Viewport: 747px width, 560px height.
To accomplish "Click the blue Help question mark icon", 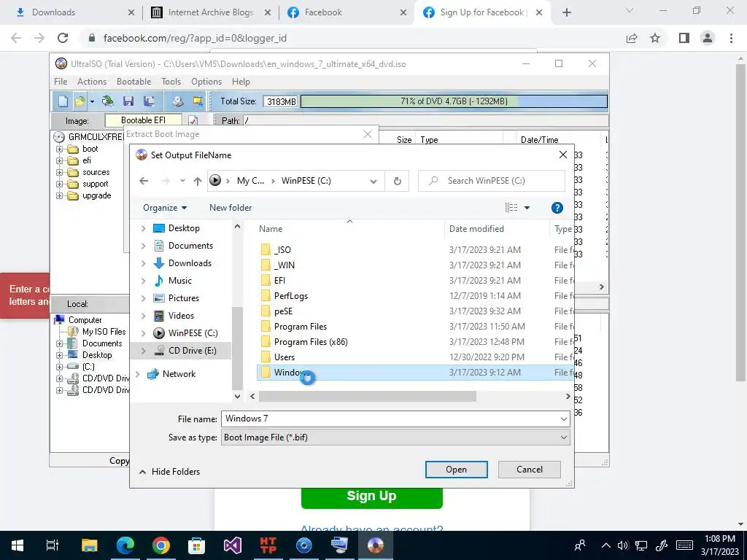I will tap(557, 208).
